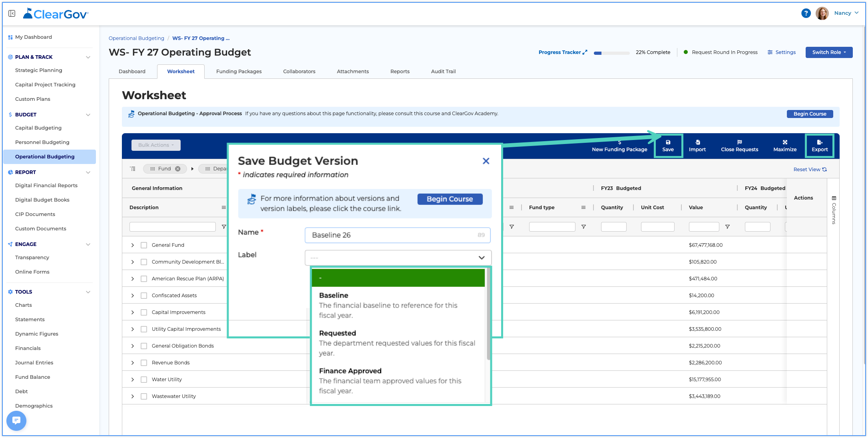Switch to the Funding Packages tab
This screenshot has height=438, width=868.
pyautogui.click(x=239, y=72)
